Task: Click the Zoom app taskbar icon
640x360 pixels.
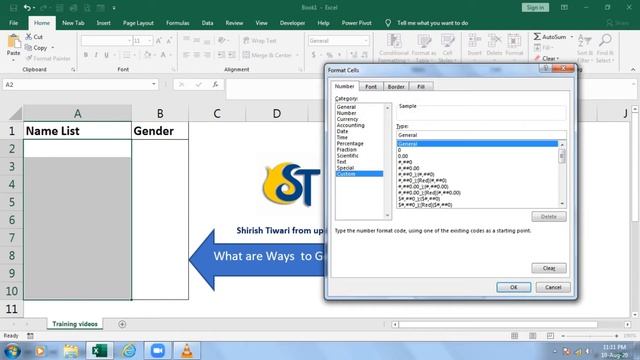Action: coord(158,351)
